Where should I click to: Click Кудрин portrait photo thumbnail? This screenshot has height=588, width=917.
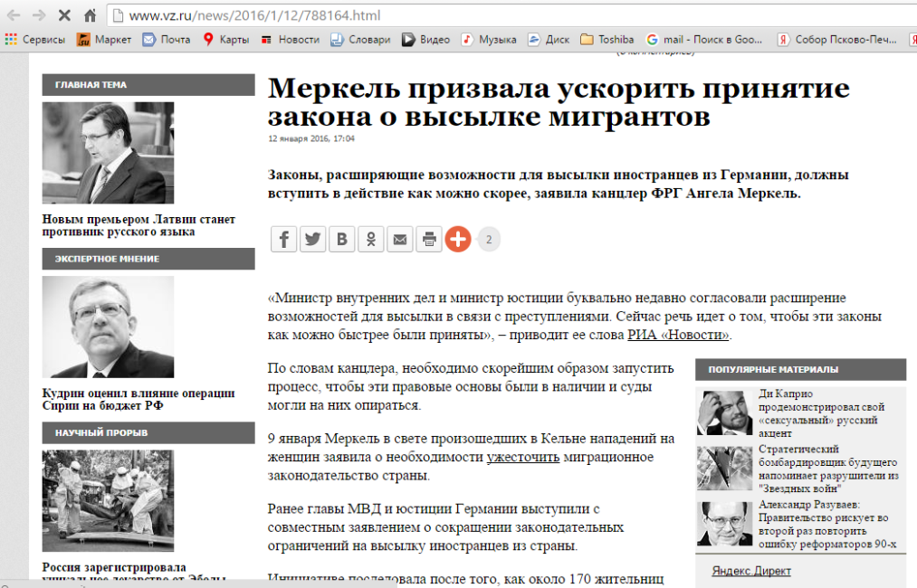(x=109, y=327)
